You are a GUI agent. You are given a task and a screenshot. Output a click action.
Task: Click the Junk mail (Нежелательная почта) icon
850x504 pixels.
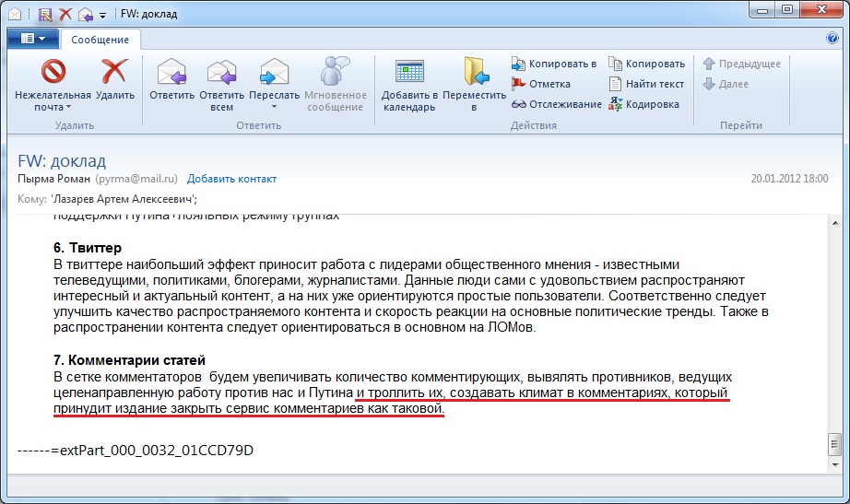tap(53, 72)
